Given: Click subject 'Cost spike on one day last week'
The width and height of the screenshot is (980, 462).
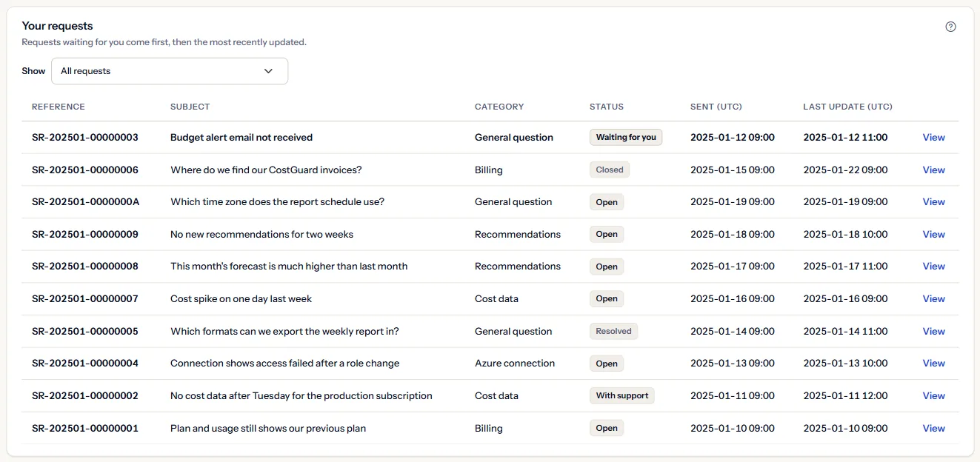Looking at the screenshot, I should click(241, 298).
